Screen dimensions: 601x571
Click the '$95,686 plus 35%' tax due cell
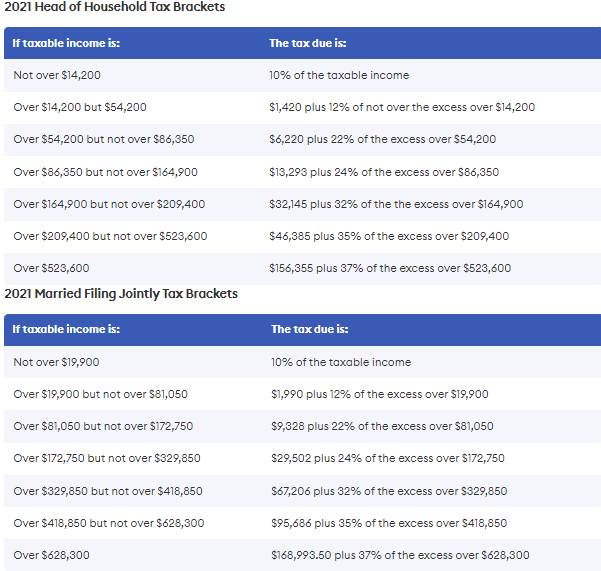pyautogui.click(x=389, y=523)
